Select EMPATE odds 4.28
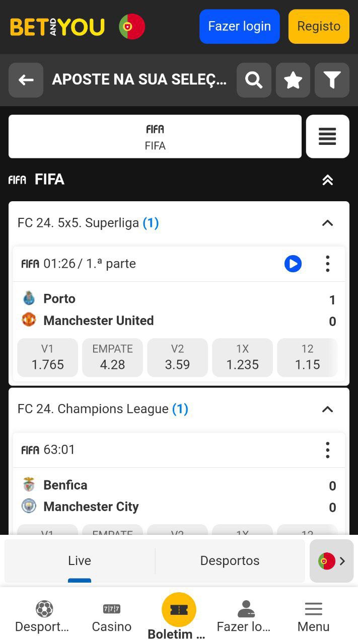The width and height of the screenshot is (358, 644). [x=112, y=357]
